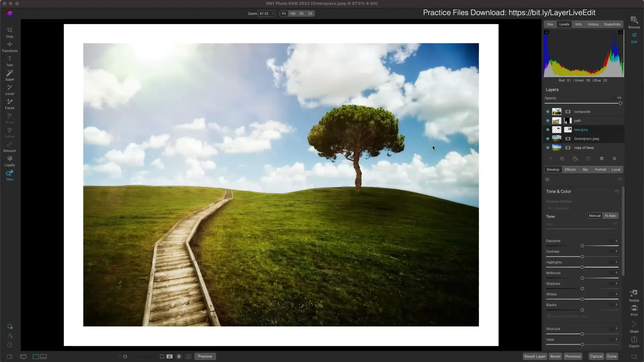Image resolution: width=644 pixels, height=362 pixels.
Task: Select the Transform tool
Action: tap(9, 47)
